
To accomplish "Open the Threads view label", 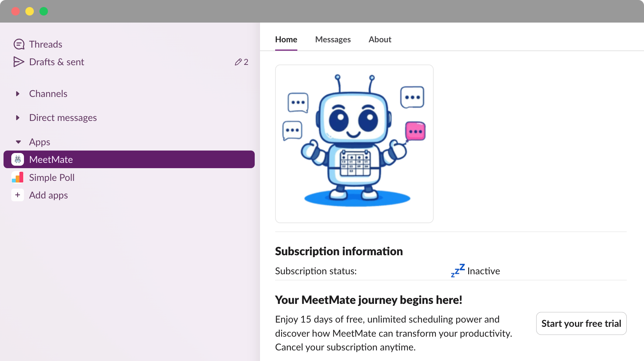I will tap(46, 44).
